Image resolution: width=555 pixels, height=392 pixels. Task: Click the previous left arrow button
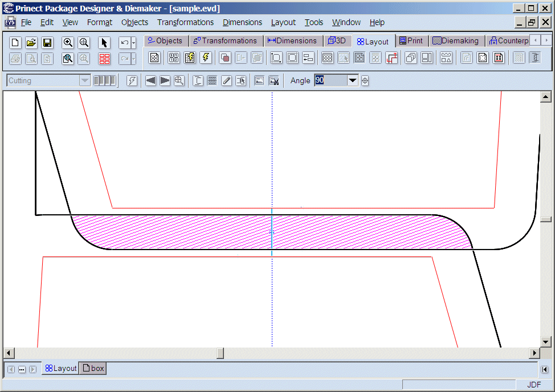pyautogui.click(x=150, y=81)
